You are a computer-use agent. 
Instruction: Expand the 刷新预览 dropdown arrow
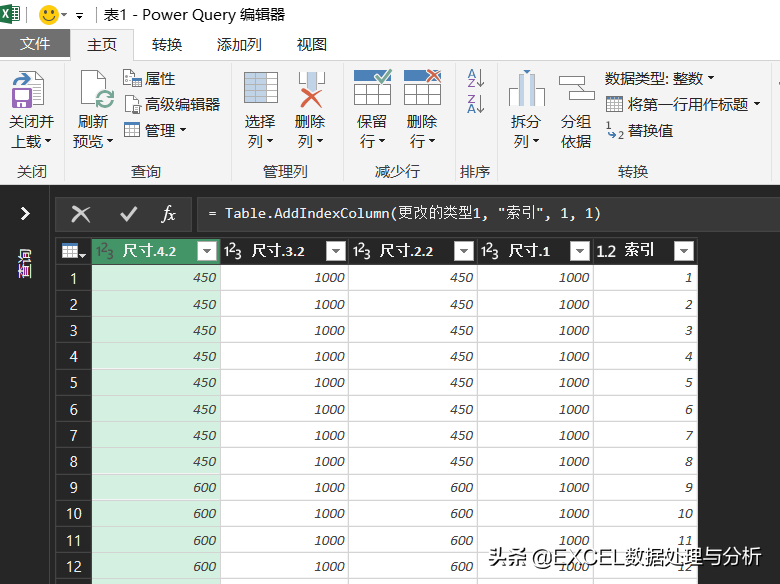(x=110, y=141)
